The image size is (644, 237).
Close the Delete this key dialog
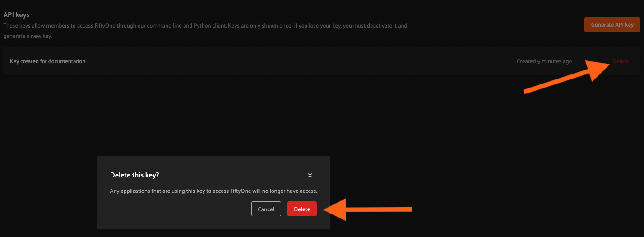[x=310, y=175]
